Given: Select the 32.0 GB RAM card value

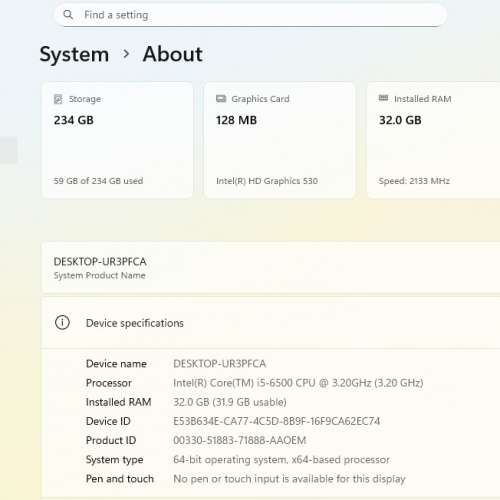Looking at the screenshot, I should [400, 120].
